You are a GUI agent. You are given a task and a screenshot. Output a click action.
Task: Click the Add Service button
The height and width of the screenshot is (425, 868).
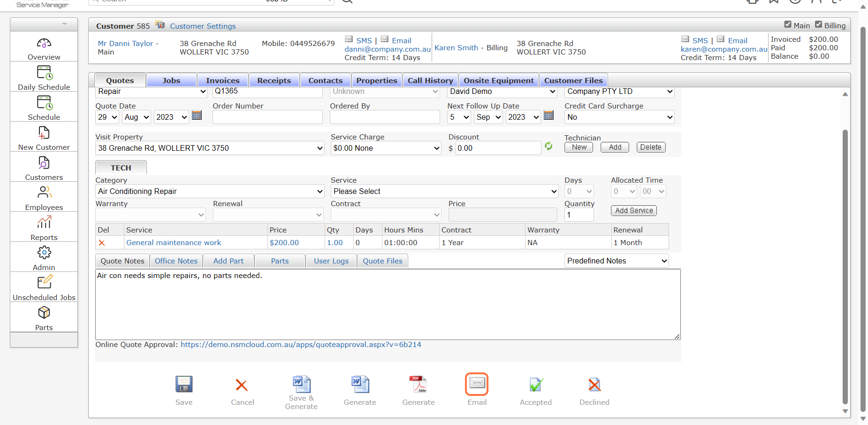click(634, 211)
